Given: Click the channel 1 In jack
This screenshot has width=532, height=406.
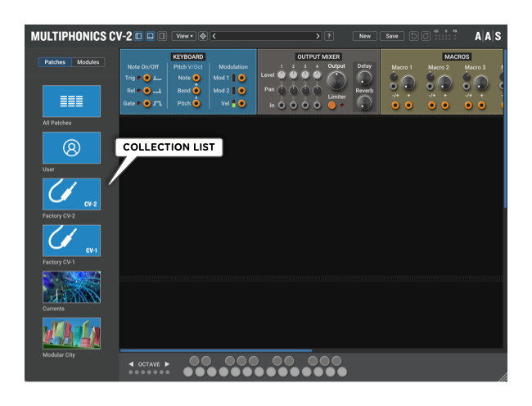Looking at the screenshot, I should point(282,106).
